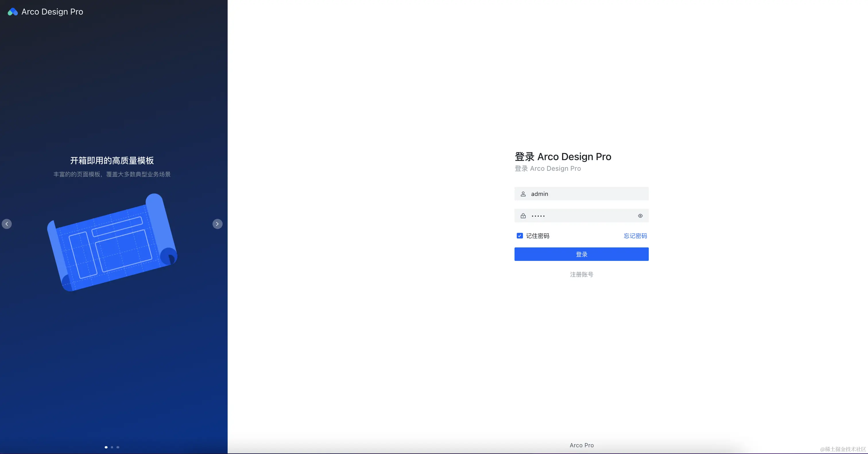Click the 记住密码 label text
Screen dimensions: 868x454
tap(537, 236)
